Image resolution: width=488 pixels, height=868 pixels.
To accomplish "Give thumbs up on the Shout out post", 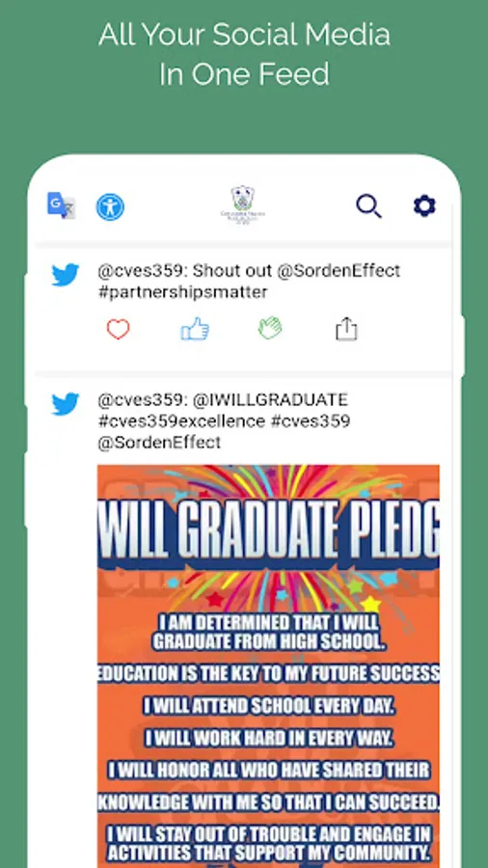I will (195, 329).
